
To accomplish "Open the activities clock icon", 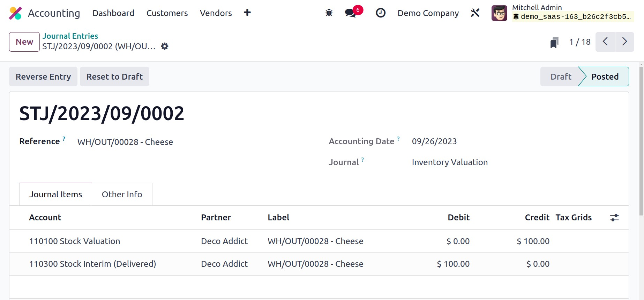I will click(x=380, y=13).
